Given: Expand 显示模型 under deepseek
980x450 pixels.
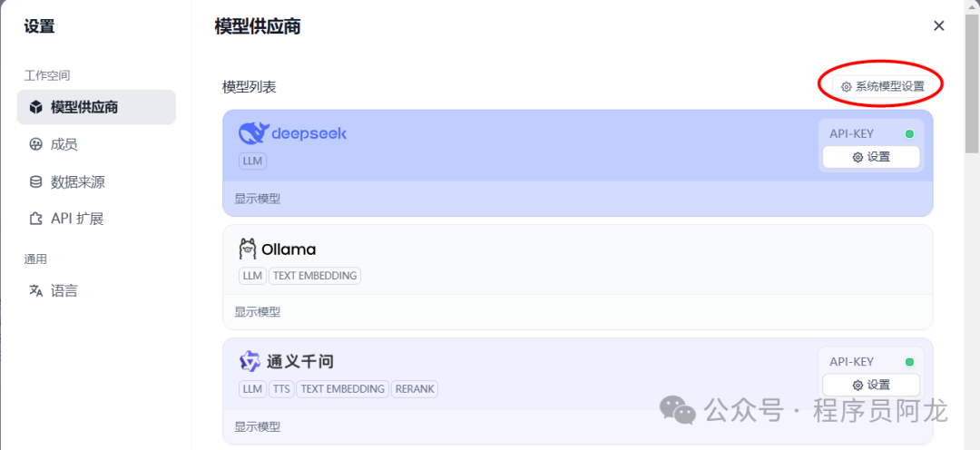Looking at the screenshot, I should point(258,198).
